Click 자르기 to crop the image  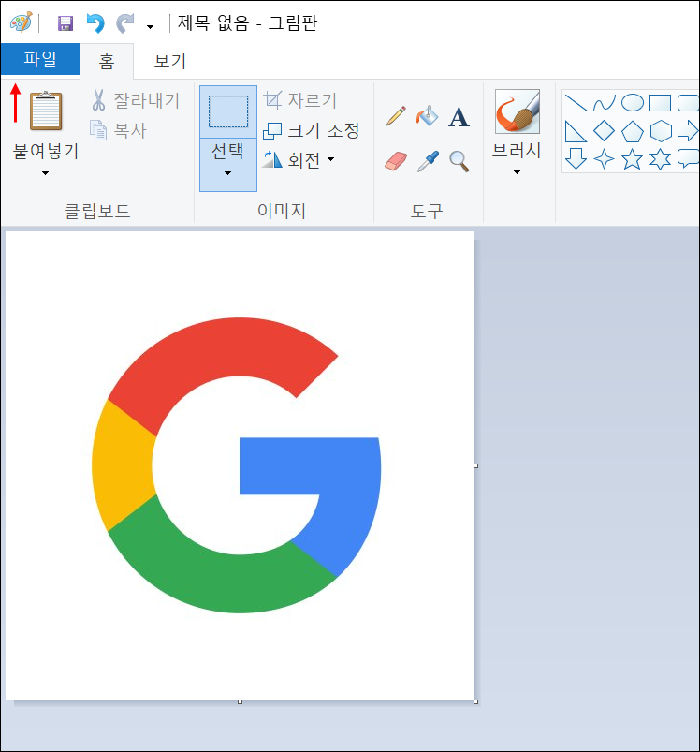pos(300,100)
